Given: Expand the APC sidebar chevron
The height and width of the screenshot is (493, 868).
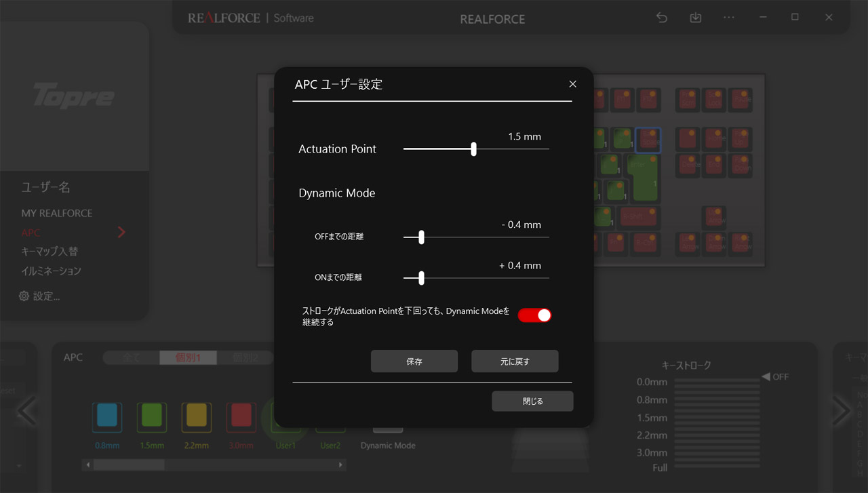Looking at the screenshot, I should (x=121, y=232).
